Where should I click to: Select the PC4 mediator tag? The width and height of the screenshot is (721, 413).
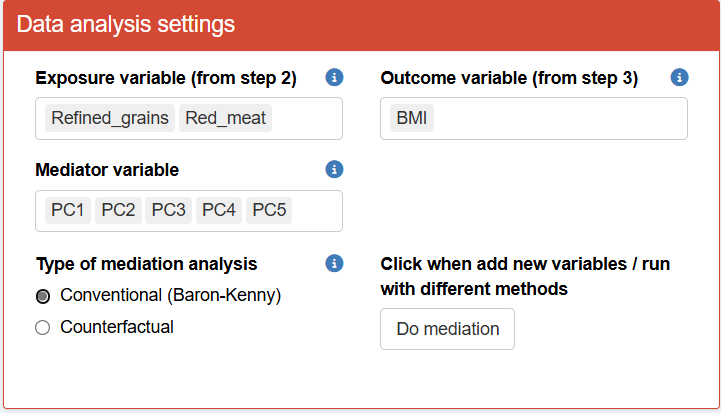point(219,210)
